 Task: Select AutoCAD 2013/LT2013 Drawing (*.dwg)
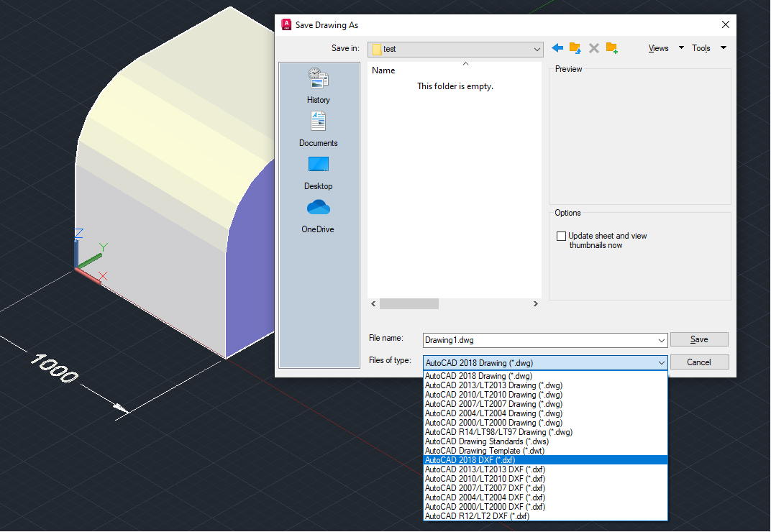(x=545, y=385)
